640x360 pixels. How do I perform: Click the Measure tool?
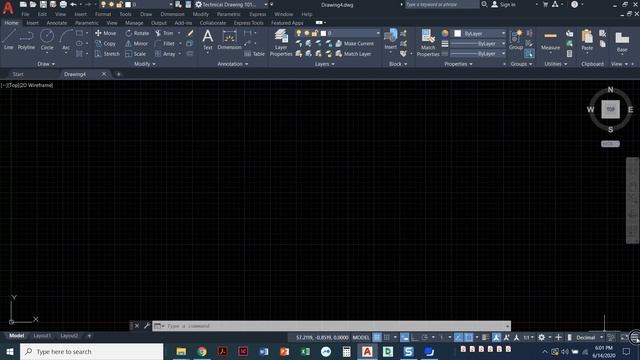pyautogui.click(x=550, y=40)
